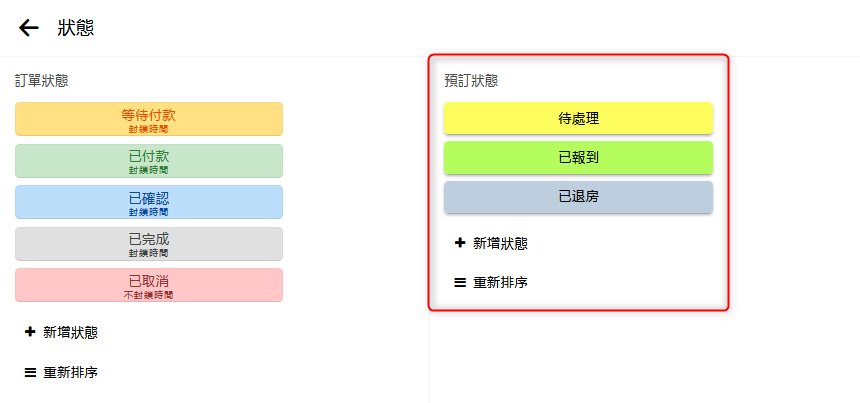
Task: Open the orange 等待付款 order status
Action: coord(149,119)
